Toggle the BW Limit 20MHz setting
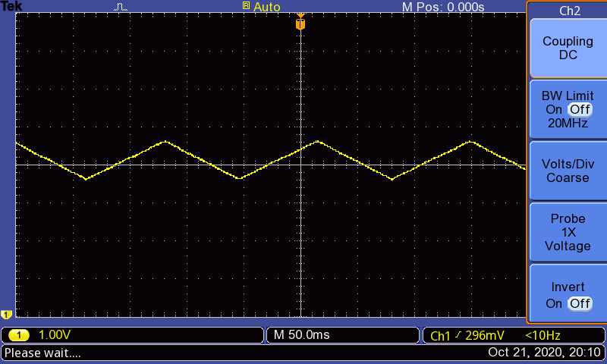607x364 pixels. tap(568, 109)
